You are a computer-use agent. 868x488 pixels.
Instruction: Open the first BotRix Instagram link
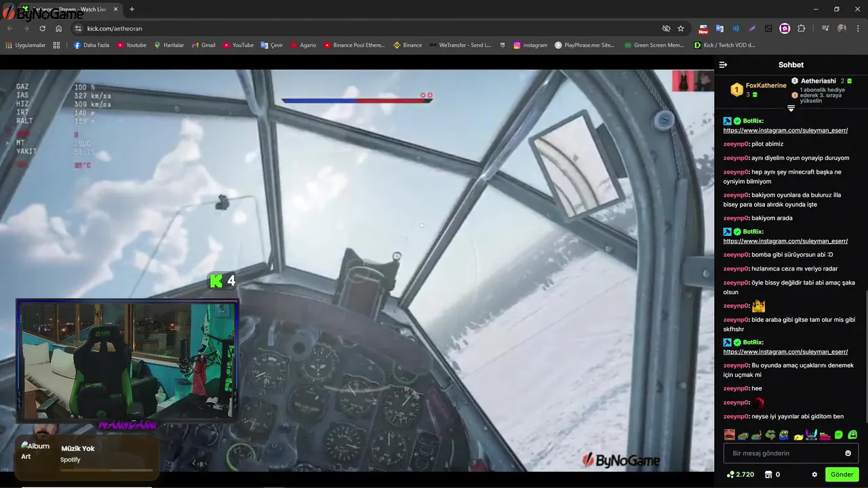coord(785,130)
